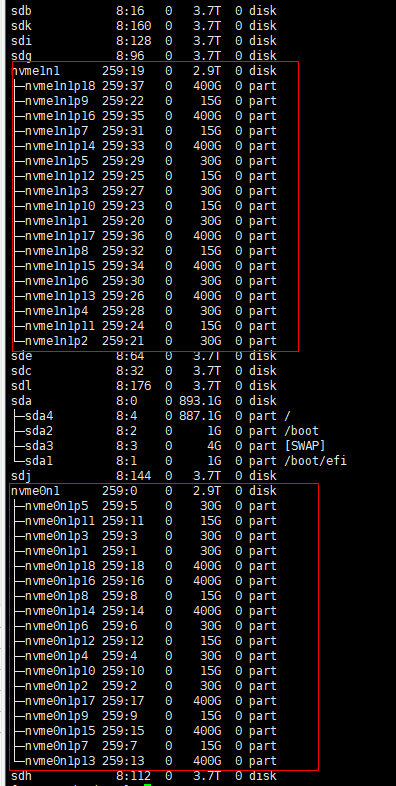Image resolution: width=396 pixels, height=786 pixels.
Task: Click the sdh disk name
Action: (x=21, y=776)
